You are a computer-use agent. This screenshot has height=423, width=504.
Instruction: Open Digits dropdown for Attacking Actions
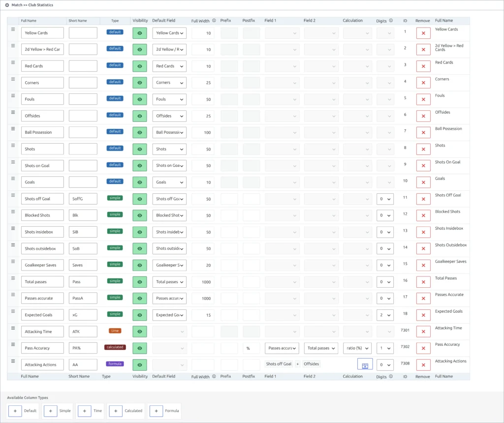[x=385, y=365]
